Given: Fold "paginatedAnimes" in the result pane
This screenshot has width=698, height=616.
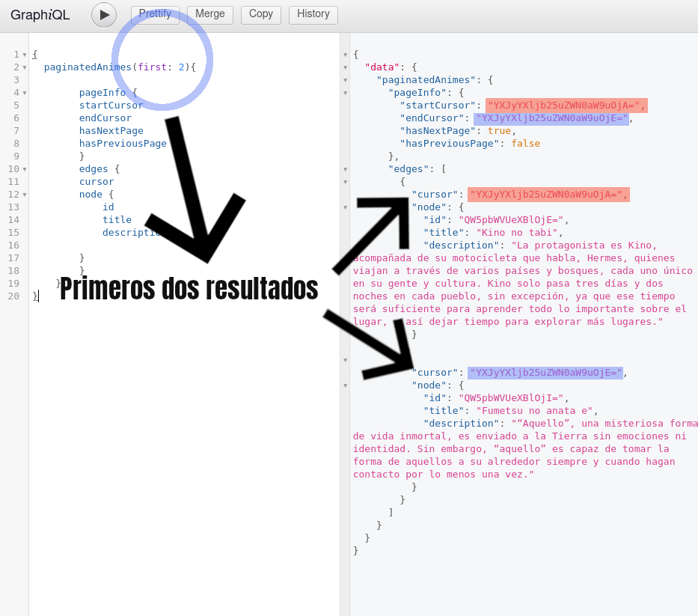Looking at the screenshot, I should point(345,80).
